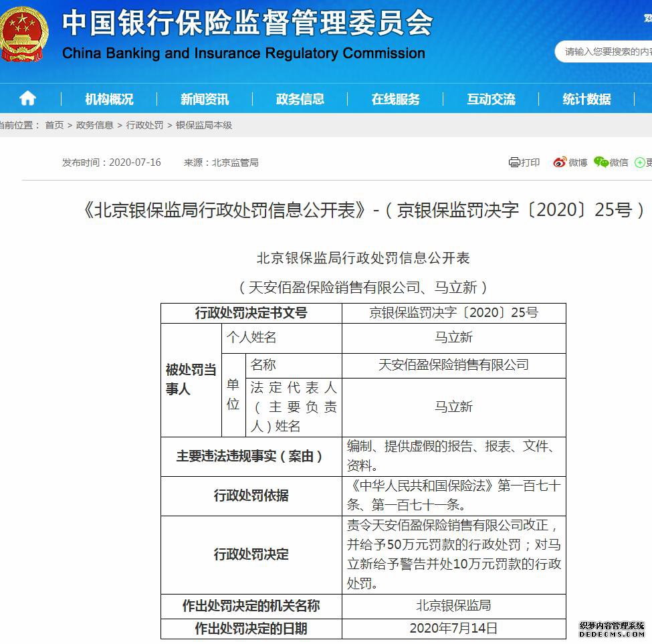Click the national emblem logo
Image resolution: width=652 pixels, height=644 pixels.
23,35
